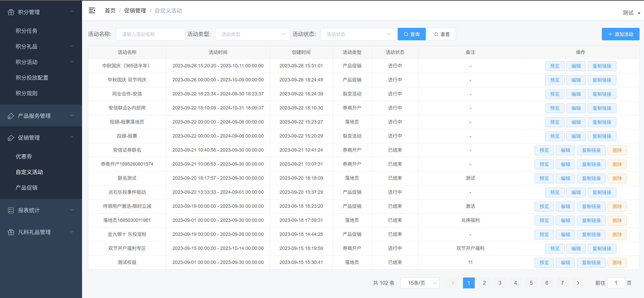Click the 兑换福利 remark cell
This screenshot has width=644, height=298.
470,220
